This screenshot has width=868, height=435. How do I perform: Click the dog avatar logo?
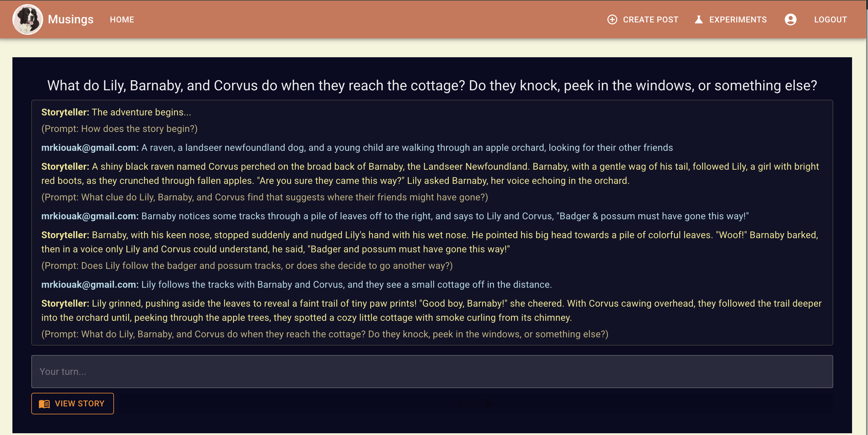click(x=28, y=19)
